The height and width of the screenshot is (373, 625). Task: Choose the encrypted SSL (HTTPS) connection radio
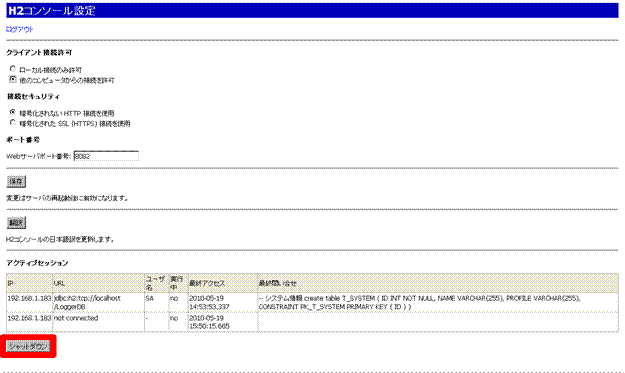click(x=13, y=123)
